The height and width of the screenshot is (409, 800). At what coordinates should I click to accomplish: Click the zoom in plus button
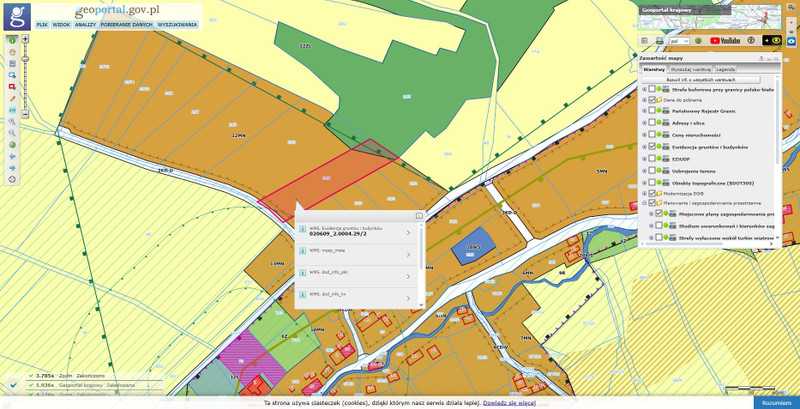coord(25,38)
